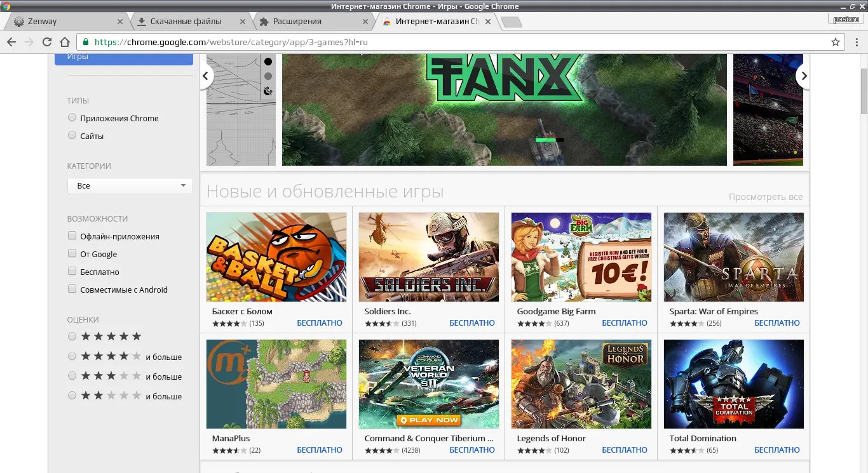
Task: Open the Goodgame Big Farm thumbnail
Action: pos(581,257)
